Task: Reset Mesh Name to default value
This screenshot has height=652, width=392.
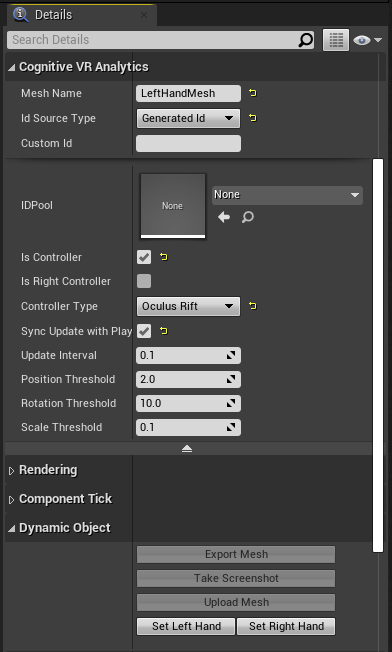Action: (253, 93)
